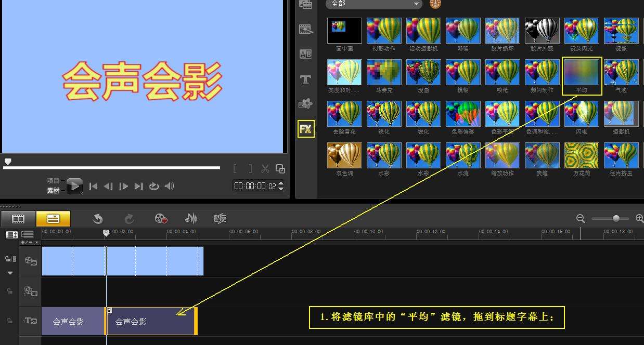Switch to Storyboard view
Screen dimensions: 644x345
(x=18, y=219)
